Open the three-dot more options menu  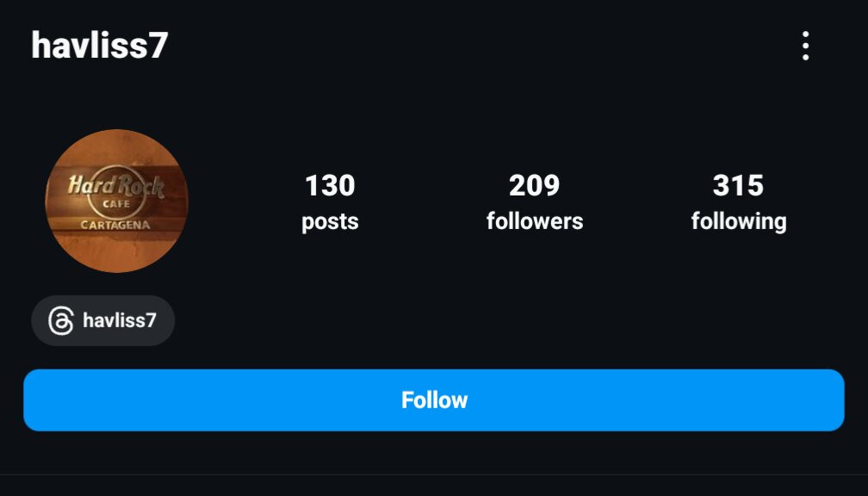(x=805, y=46)
